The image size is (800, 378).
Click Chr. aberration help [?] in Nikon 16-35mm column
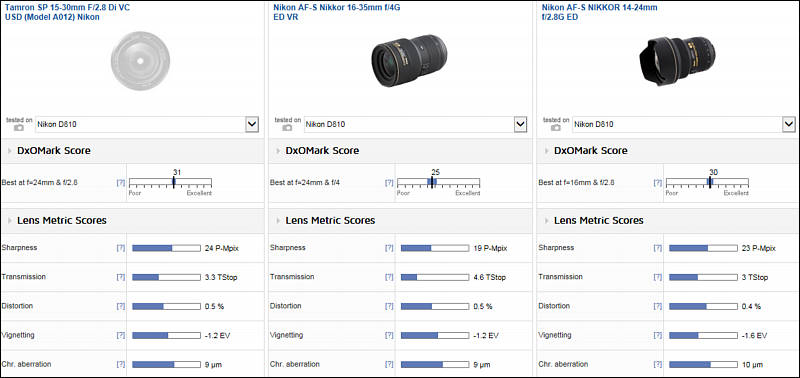tap(389, 364)
